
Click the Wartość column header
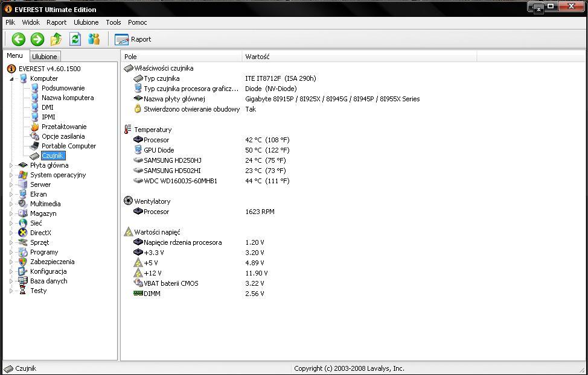[x=360, y=57]
